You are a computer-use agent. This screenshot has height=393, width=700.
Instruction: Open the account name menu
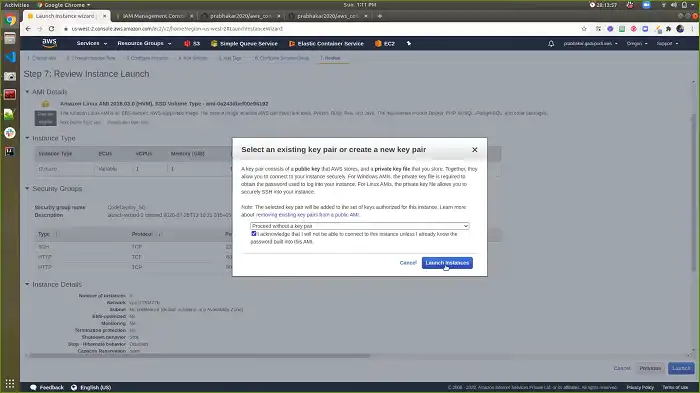[590, 43]
